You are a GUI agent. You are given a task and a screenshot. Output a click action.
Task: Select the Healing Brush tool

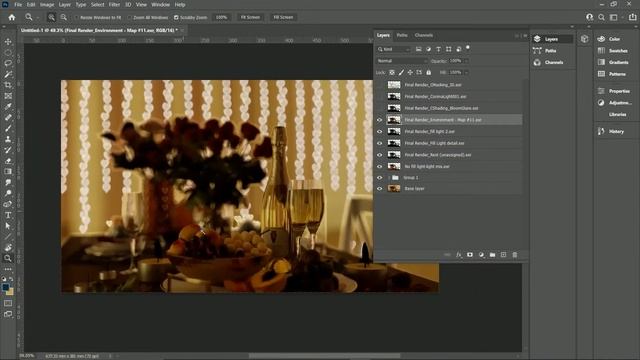pyautogui.click(x=8, y=118)
